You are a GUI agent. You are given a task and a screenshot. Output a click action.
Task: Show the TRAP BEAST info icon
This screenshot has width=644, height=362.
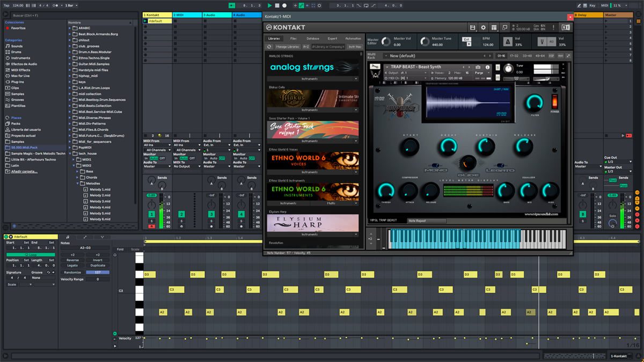[488, 67]
